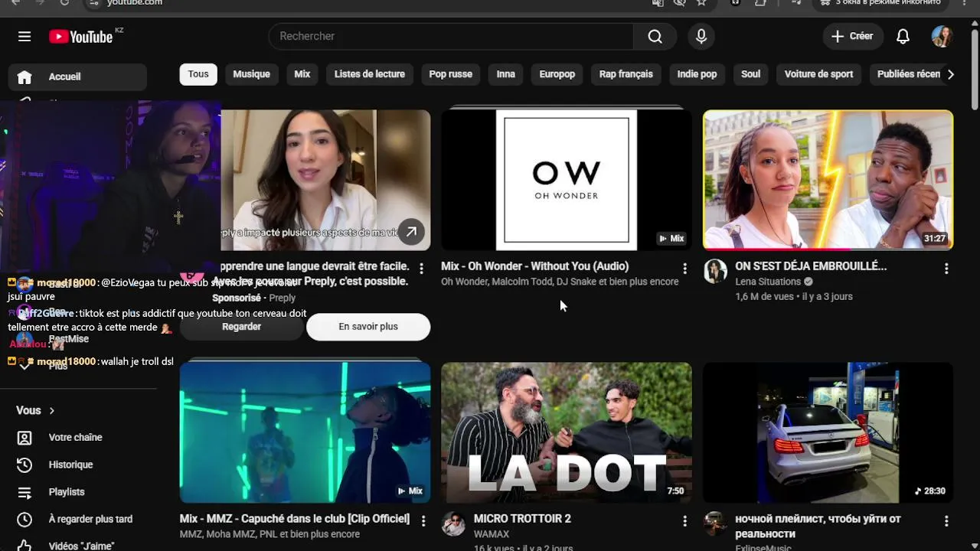Open options for ON S'EST DÉJA EMBROUILLÉ video
Viewport: 980px width, 551px height.
coord(946,269)
